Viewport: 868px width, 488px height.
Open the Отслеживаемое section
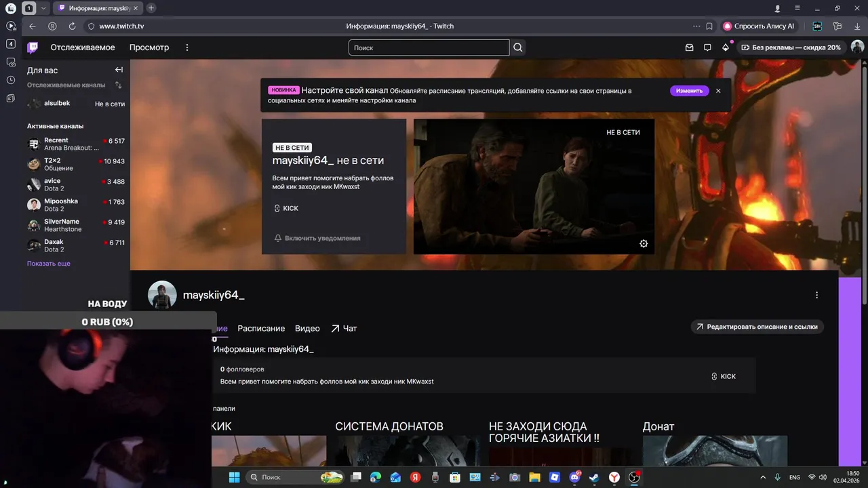click(x=83, y=47)
